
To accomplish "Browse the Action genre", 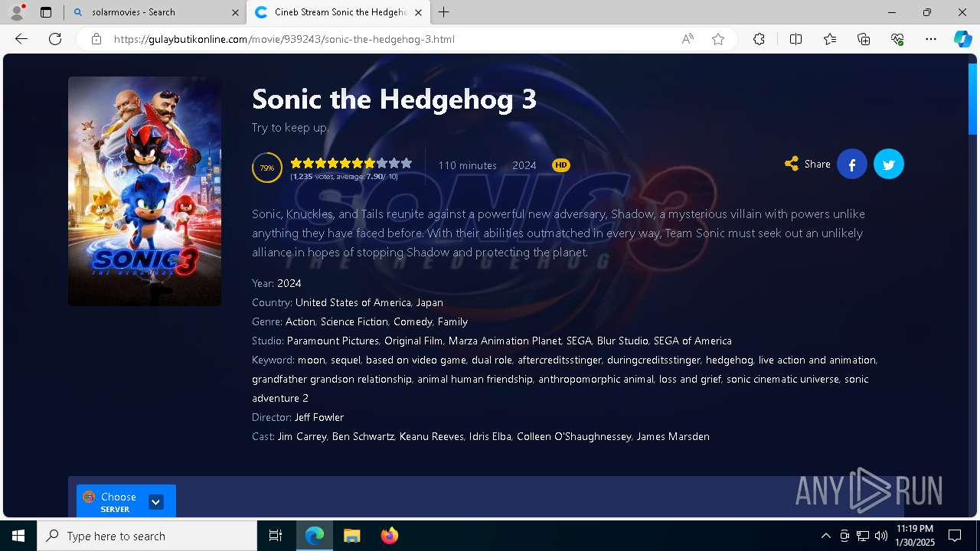I will [300, 321].
